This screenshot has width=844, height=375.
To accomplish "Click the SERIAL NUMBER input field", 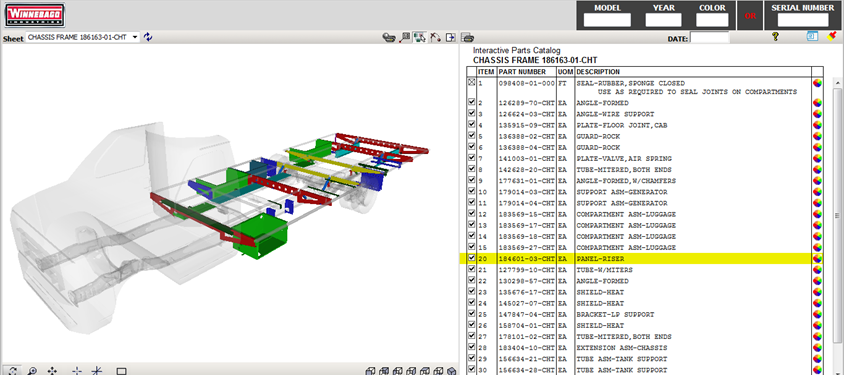I will click(803, 20).
